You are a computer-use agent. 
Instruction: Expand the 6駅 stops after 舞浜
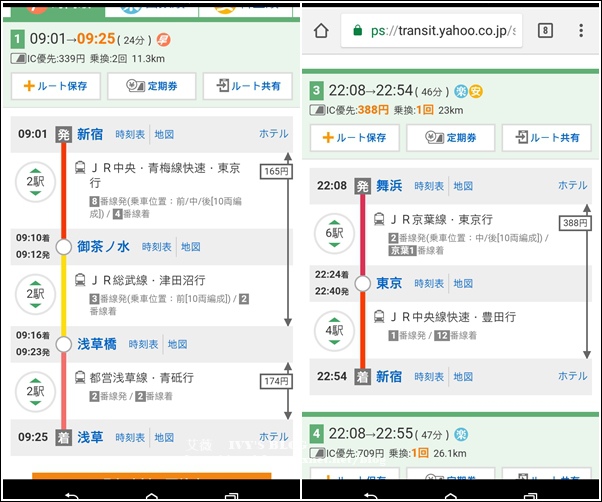coord(334,233)
